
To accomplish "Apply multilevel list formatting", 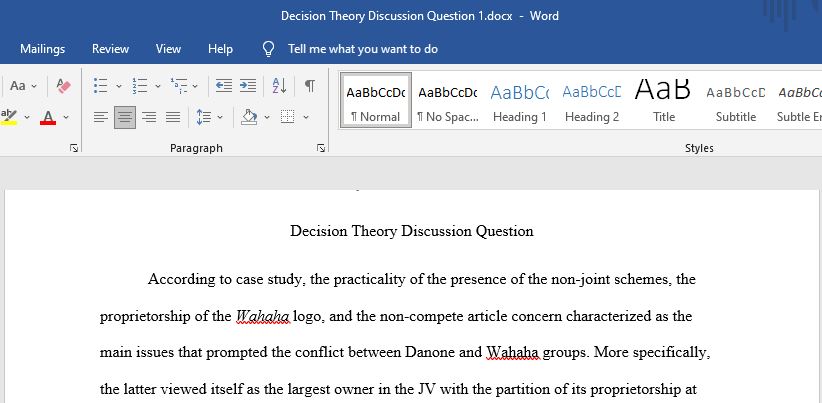I will (x=179, y=85).
